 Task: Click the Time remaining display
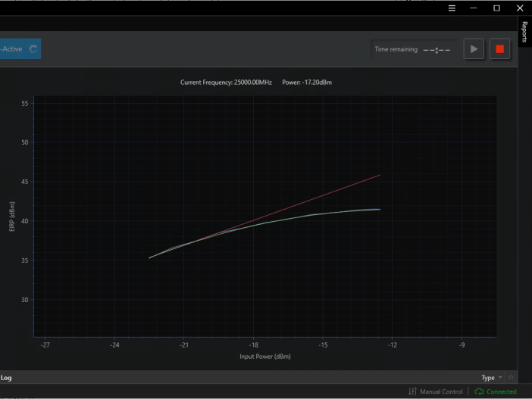[413, 49]
